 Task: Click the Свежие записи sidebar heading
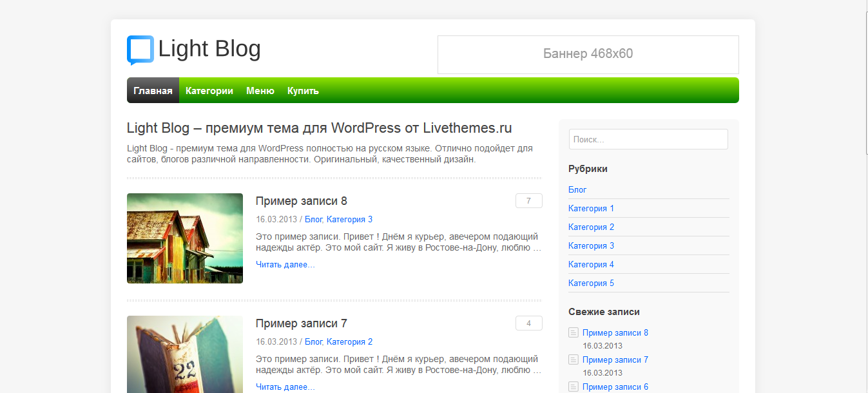click(604, 312)
